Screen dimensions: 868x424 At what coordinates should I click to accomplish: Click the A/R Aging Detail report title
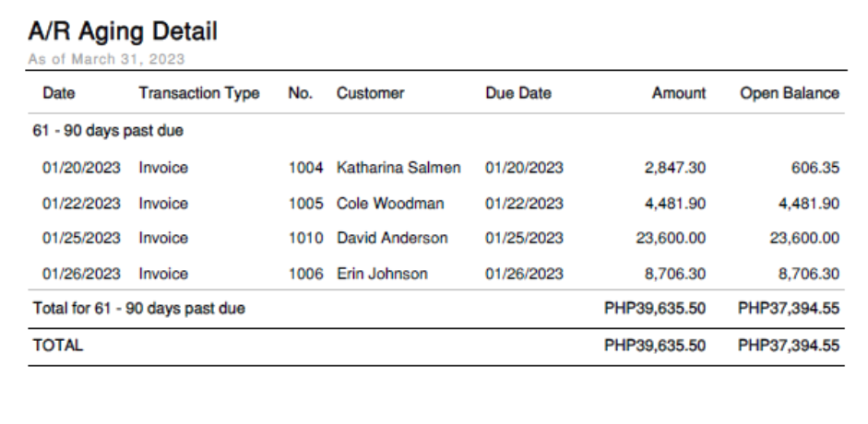pyautogui.click(x=123, y=32)
